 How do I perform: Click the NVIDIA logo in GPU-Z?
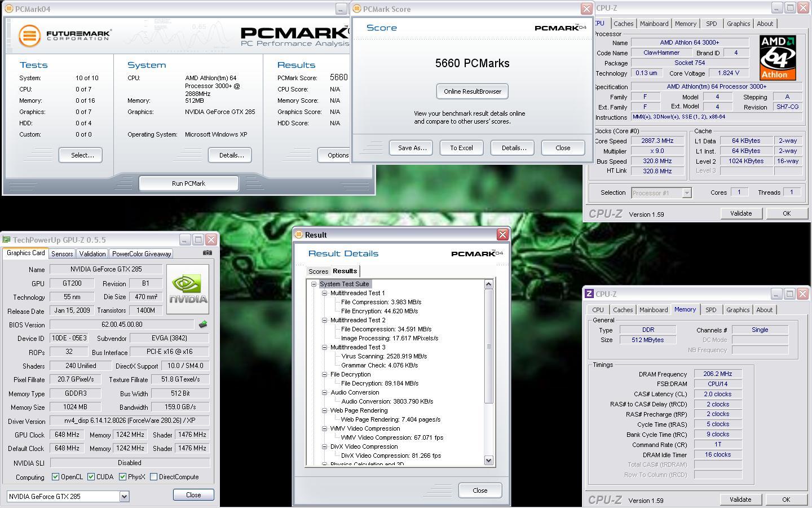(x=188, y=289)
